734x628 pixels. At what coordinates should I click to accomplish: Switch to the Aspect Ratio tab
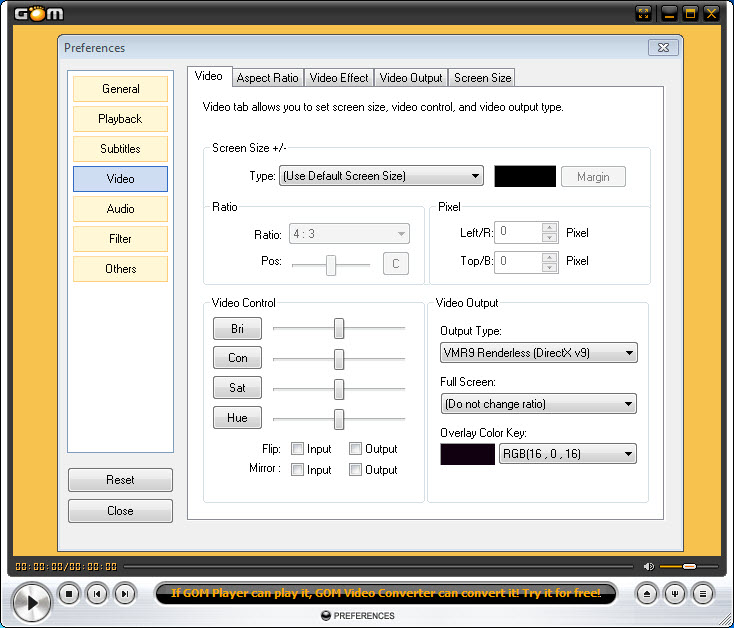click(x=267, y=78)
